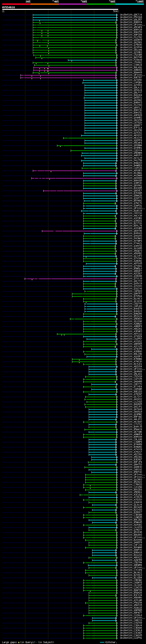The height and width of the screenshot is (644, 146).
Task: Open hit UniRef100_Q9M7P7
Action: [131, 294]
